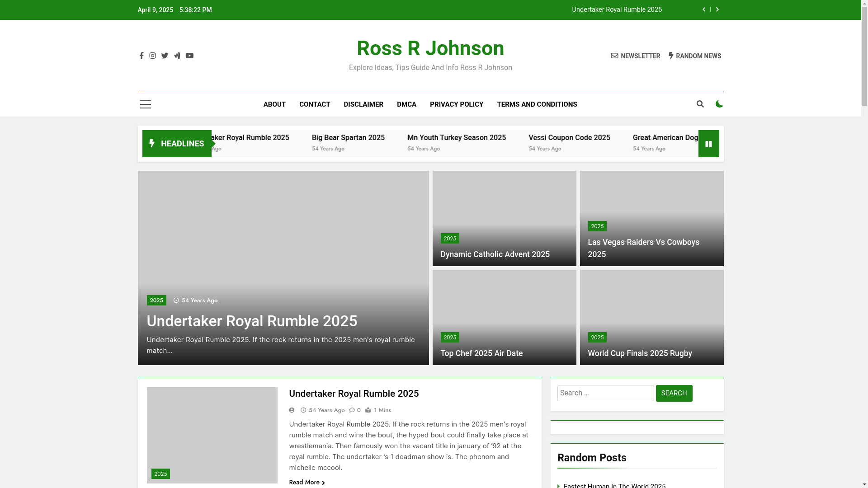Open featured Undertaker Royal Rumble 2025 title
The height and width of the screenshot is (488, 868).
tap(252, 321)
